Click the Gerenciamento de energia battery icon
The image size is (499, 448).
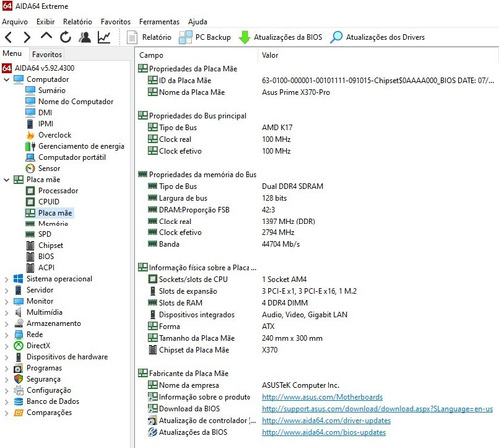(30, 146)
